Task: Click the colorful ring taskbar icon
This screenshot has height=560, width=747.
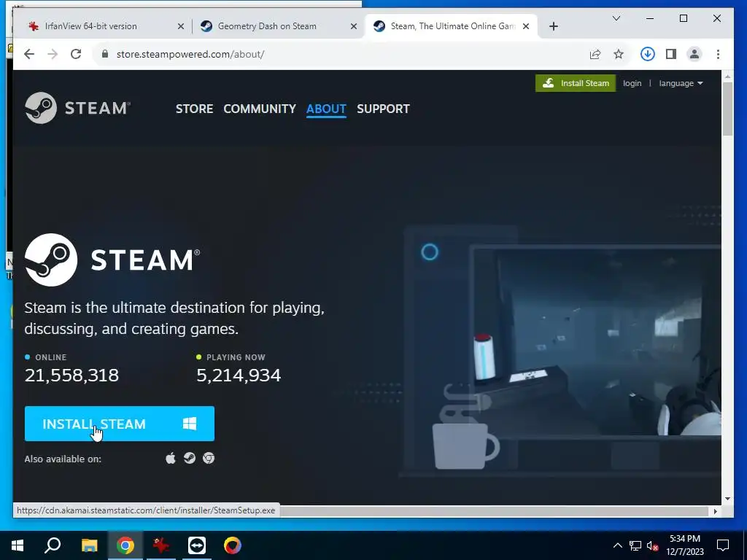Action: (x=233, y=545)
